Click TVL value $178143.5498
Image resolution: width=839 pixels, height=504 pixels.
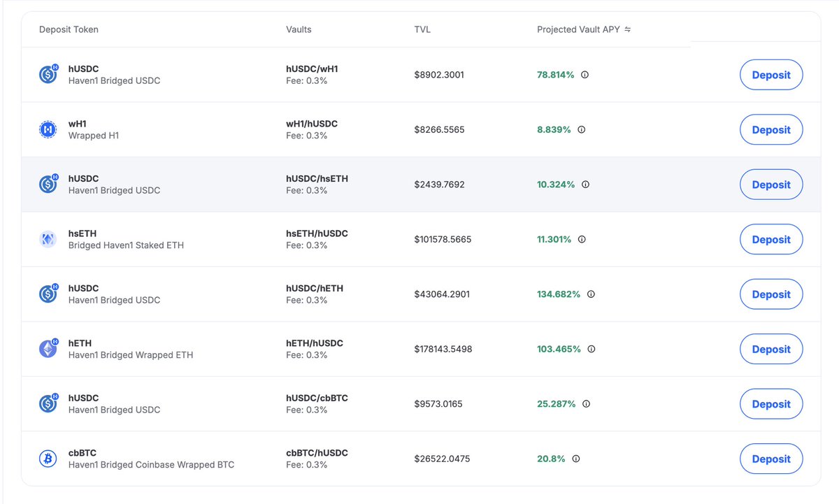443,349
